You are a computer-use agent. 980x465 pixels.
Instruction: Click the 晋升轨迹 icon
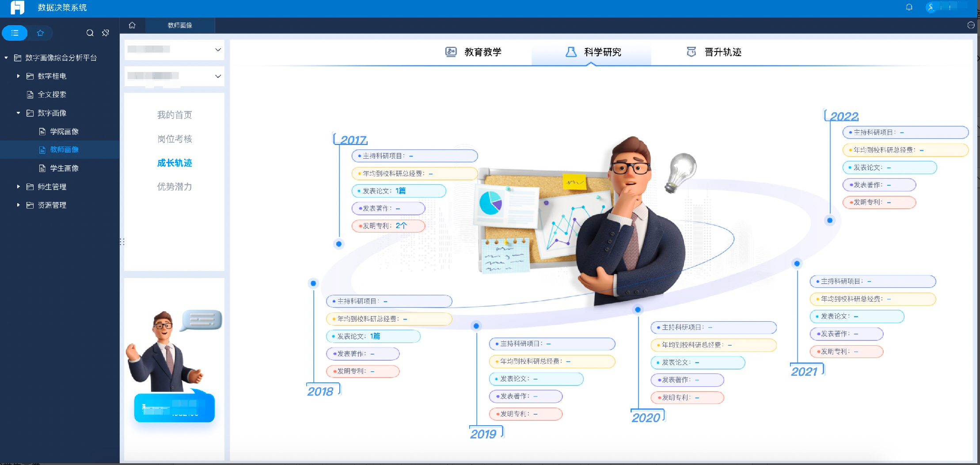[x=691, y=52]
